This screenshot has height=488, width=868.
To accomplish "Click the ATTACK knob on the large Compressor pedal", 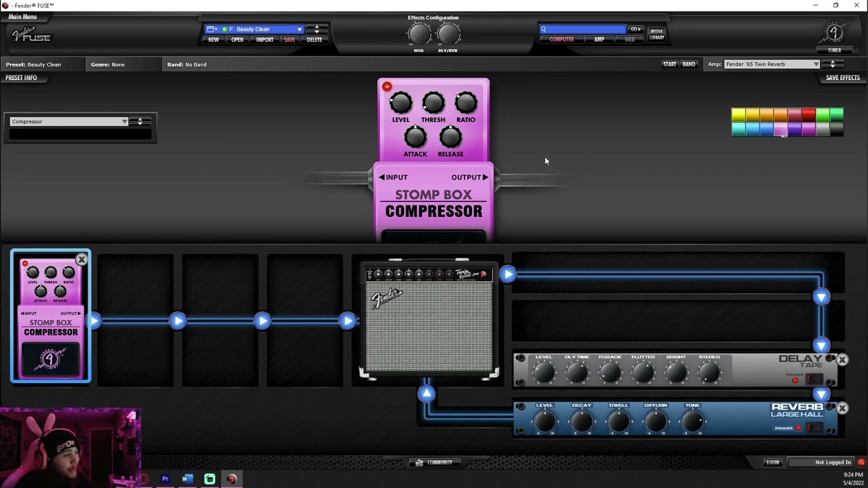I will pyautogui.click(x=416, y=138).
